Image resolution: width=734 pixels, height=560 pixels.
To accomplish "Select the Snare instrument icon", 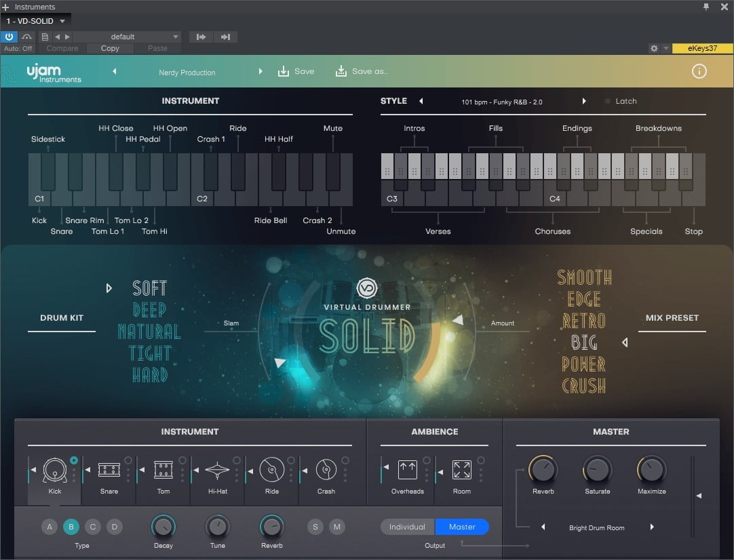I will click(x=109, y=471).
